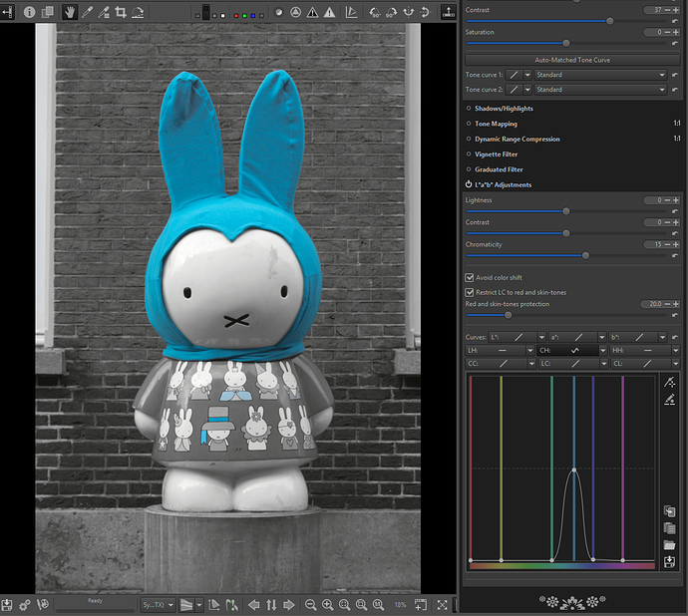The height and width of the screenshot is (616, 688).
Task: Toggle clipped highlights warning indicator
Action: (329, 12)
